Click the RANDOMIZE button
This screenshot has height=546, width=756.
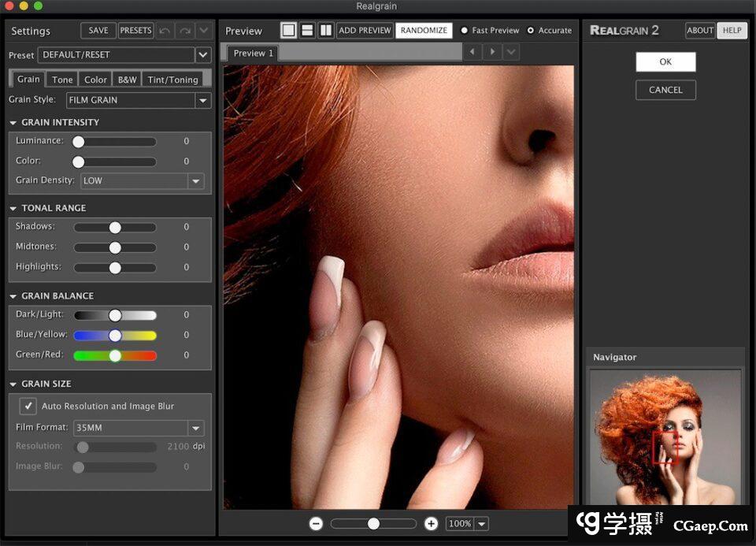tap(424, 31)
